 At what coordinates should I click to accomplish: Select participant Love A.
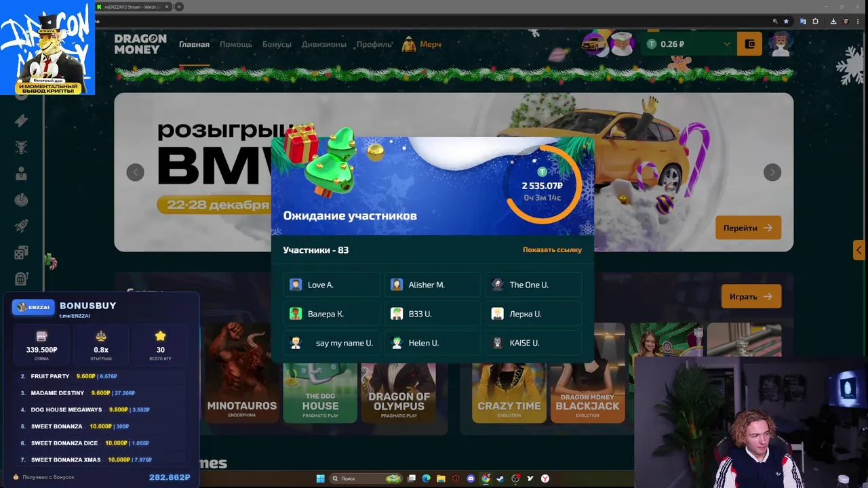[331, 285]
